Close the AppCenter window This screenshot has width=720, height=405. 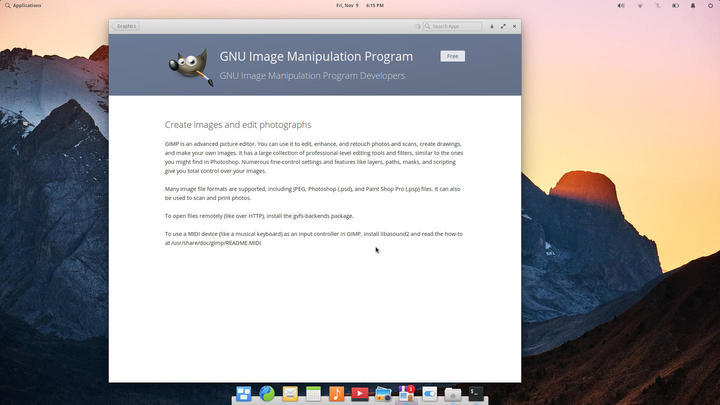[514, 26]
